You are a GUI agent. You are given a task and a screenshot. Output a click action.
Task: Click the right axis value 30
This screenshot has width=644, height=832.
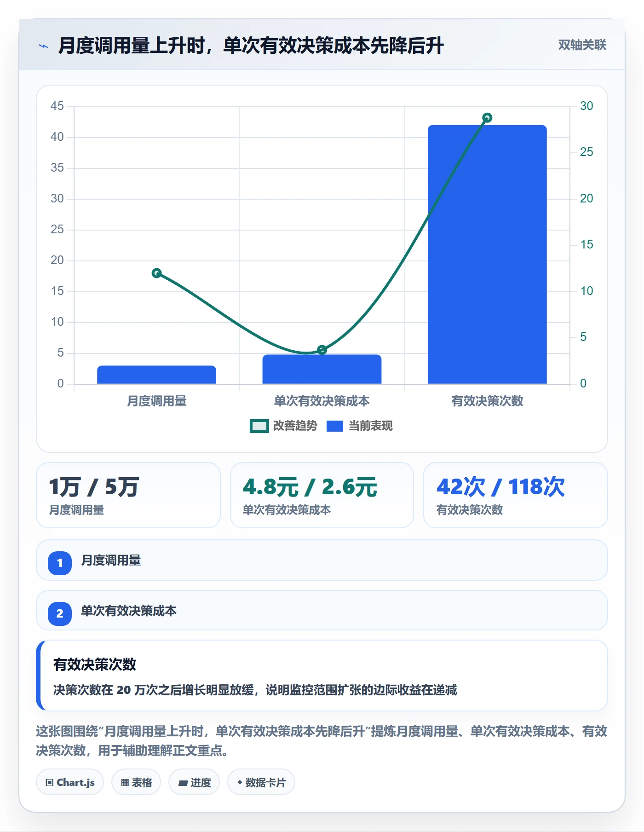tap(586, 106)
